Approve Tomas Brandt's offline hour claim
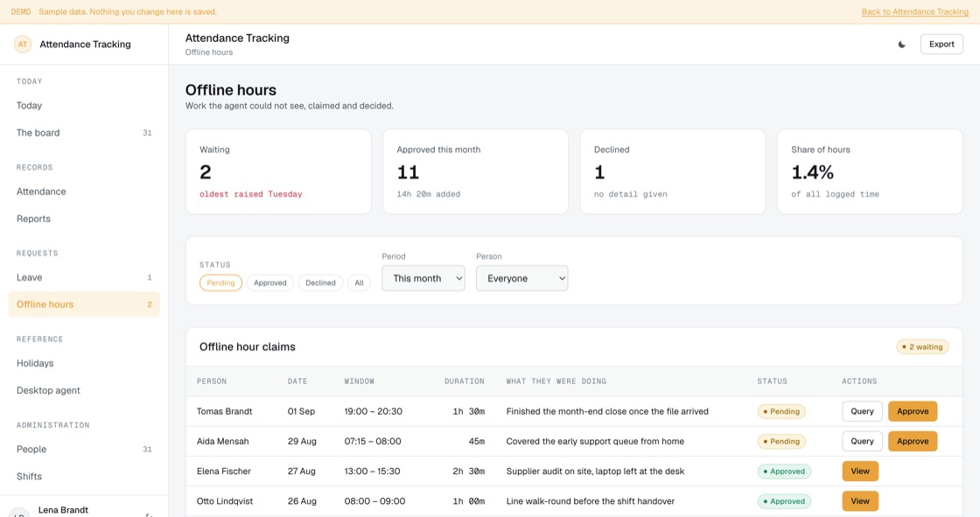980x517 pixels. click(913, 411)
